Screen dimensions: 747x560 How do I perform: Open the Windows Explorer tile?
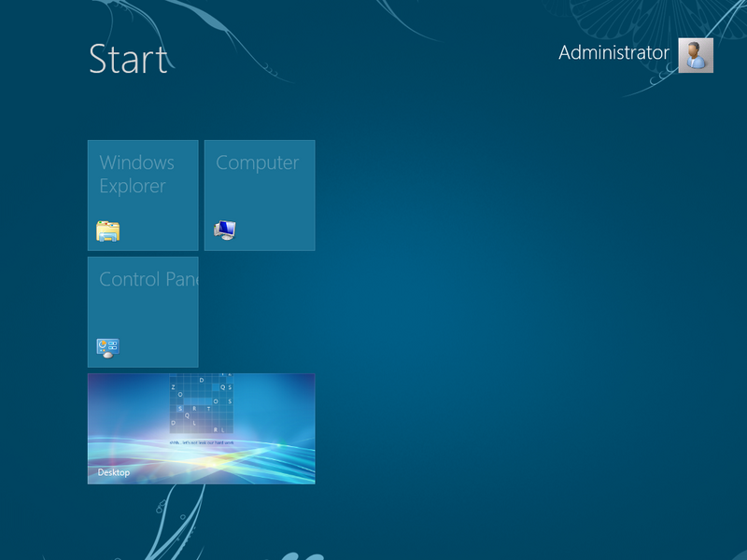click(x=143, y=195)
